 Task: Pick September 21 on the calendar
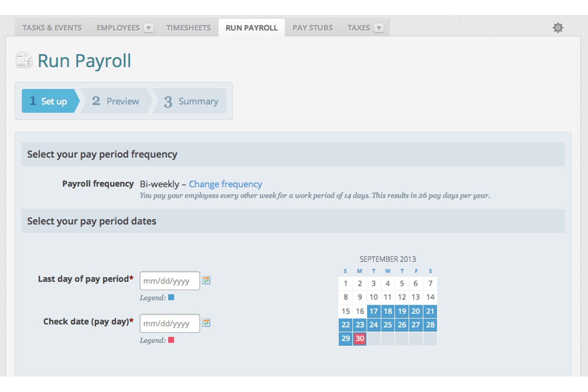(x=430, y=311)
